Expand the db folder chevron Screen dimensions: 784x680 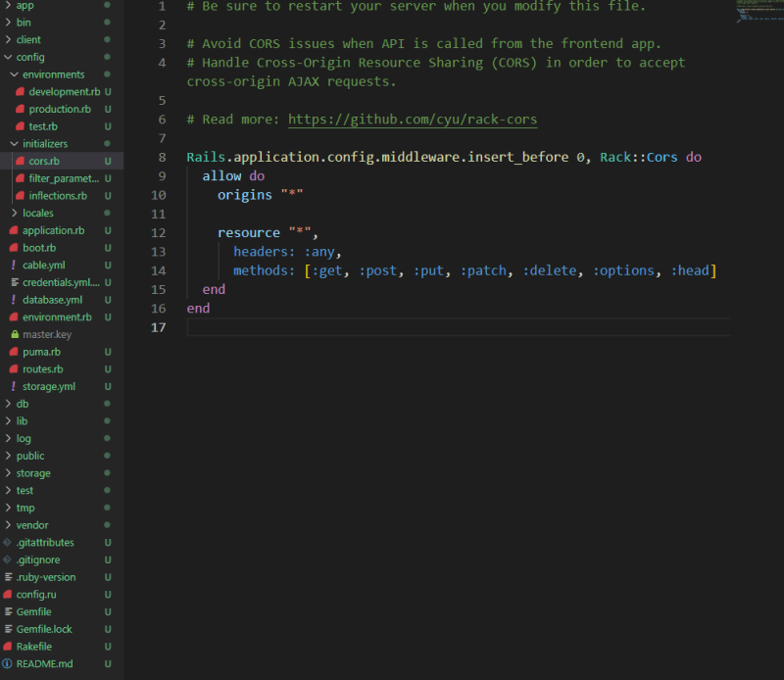8,404
